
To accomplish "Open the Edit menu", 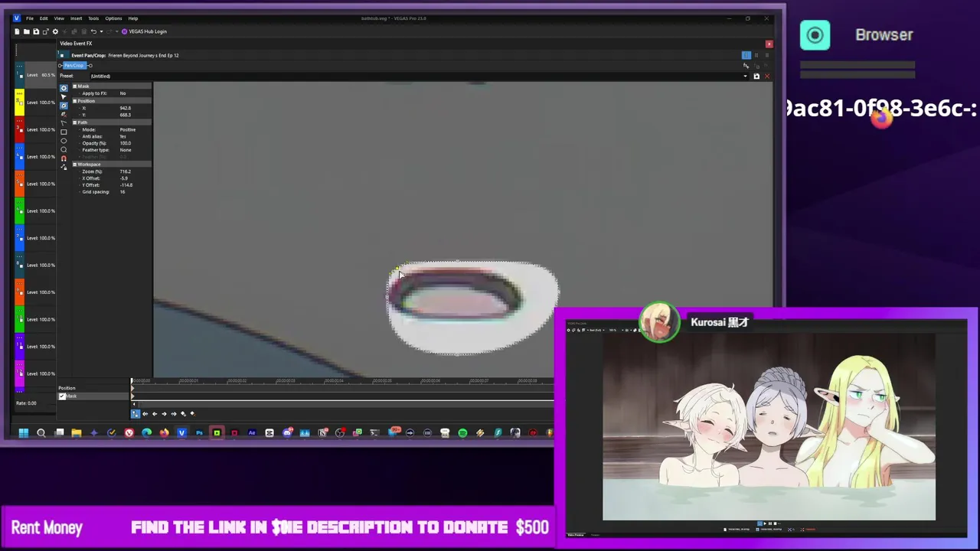I will (x=44, y=18).
